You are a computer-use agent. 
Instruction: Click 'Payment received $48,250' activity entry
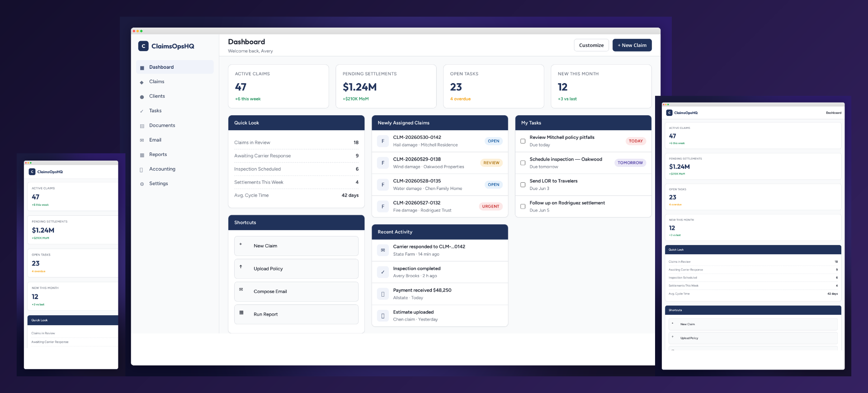pyautogui.click(x=439, y=294)
